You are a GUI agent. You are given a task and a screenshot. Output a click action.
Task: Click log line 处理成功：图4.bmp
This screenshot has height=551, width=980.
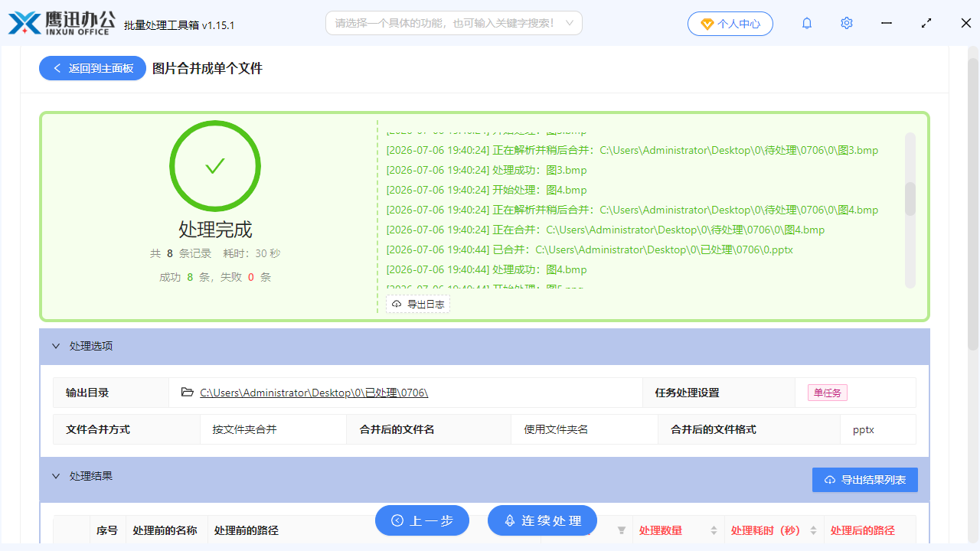[x=486, y=269]
